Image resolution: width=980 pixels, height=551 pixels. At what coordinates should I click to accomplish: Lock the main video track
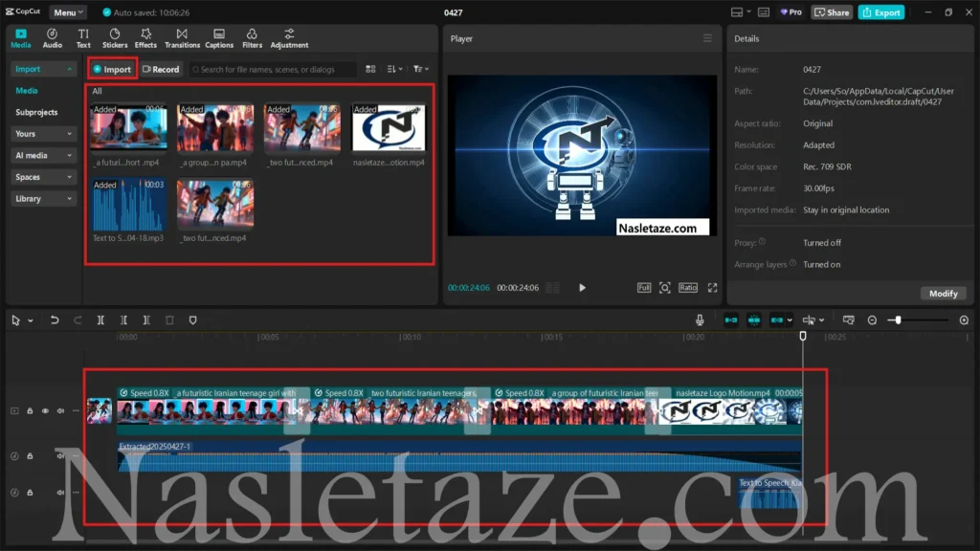coord(30,411)
